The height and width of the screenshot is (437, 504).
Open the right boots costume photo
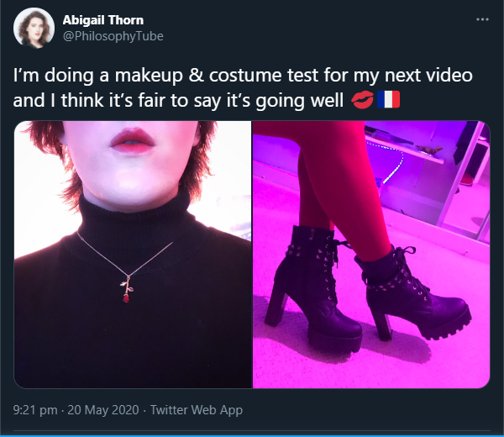[x=371, y=255]
